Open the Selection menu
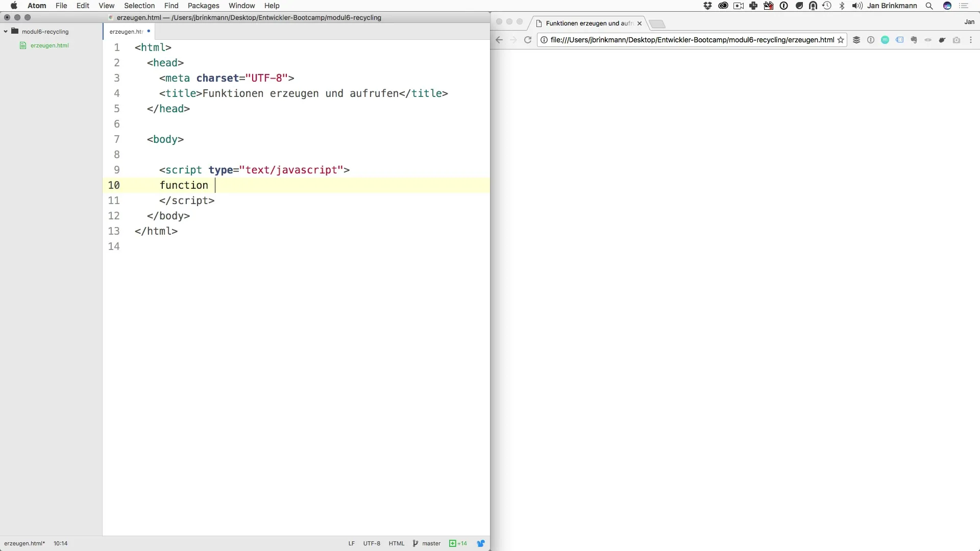The image size is (980, 551). pyautogui.click(x=139, y=6)
